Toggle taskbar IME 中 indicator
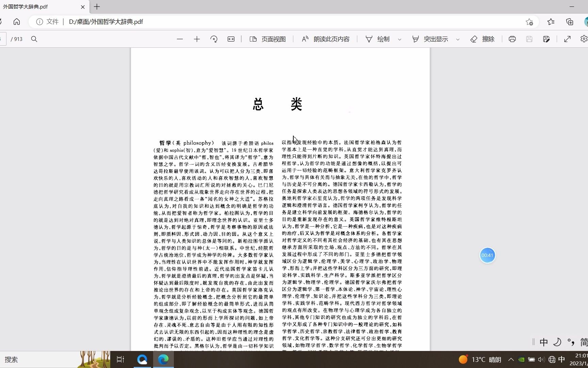Image resolution: width=588 pixels, height=368 pixels. point(562,359)
